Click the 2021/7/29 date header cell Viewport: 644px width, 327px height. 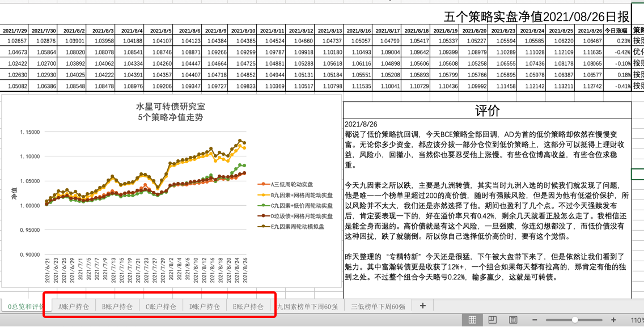15,31
